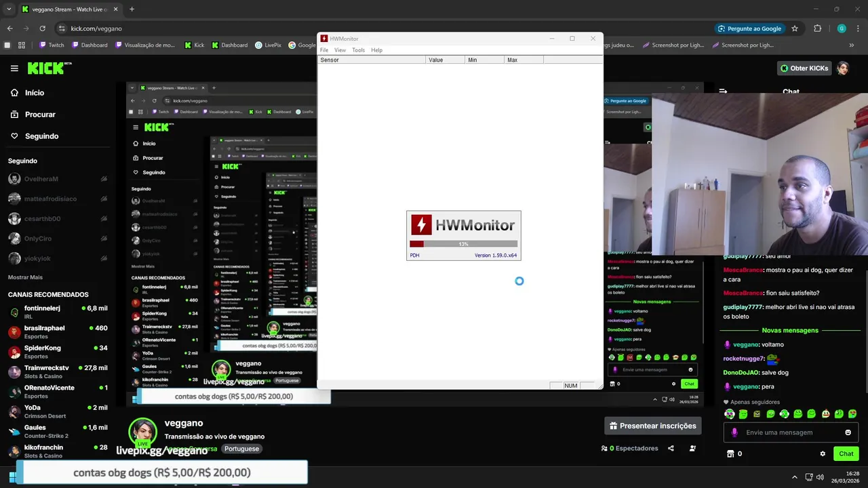Image resolution: width=868 pixels, height=488 pixels.
Task: Share the stream via share icon
Action: 671,448
